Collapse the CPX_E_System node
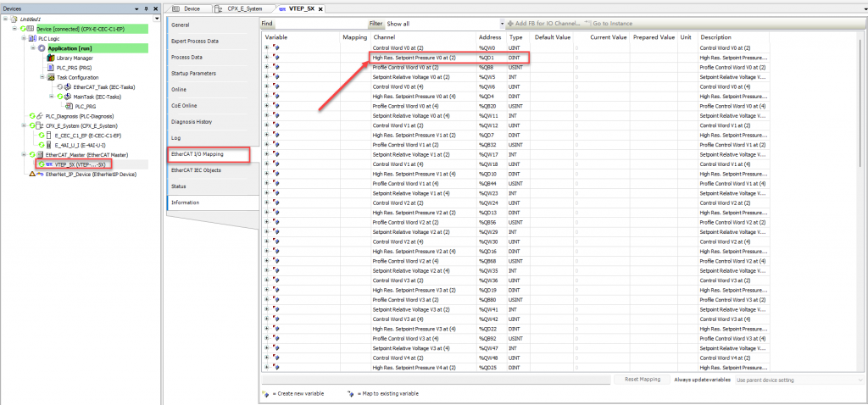Image resolution: width=868 pixels, height=405 pixels. pyautogui.click(x=23, y=125)
